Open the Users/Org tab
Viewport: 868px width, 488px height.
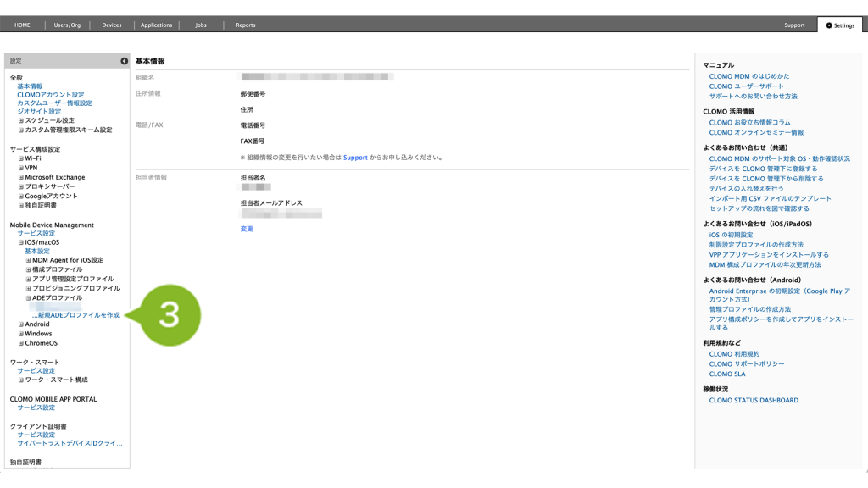67,25
